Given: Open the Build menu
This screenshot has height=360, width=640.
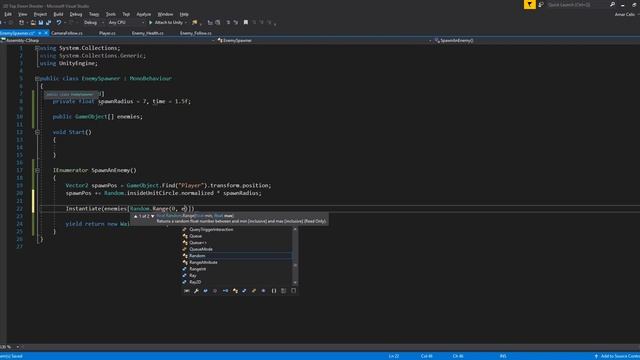Looking at the screenshot, I should (58, 14).
